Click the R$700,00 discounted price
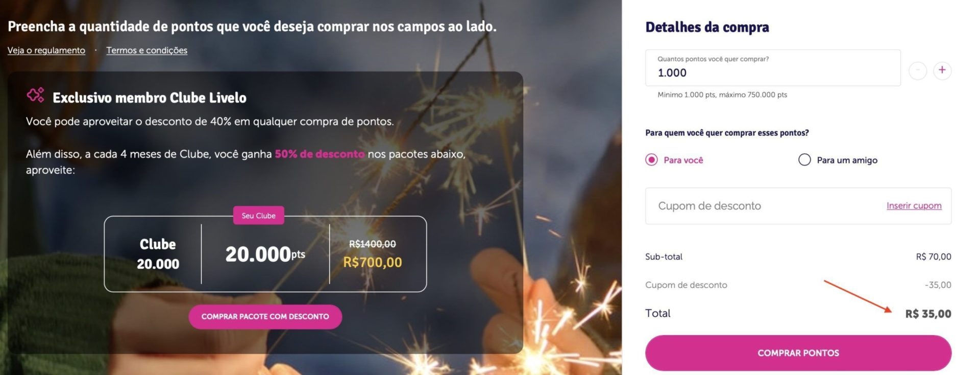980x375 pixels. [x=373, y=263]
